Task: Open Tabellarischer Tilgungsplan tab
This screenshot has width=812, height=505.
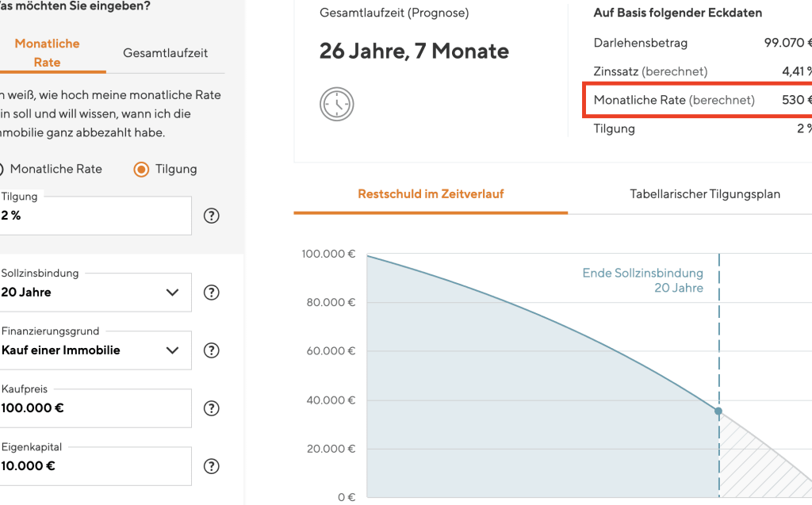Action: tap(705, 194)
